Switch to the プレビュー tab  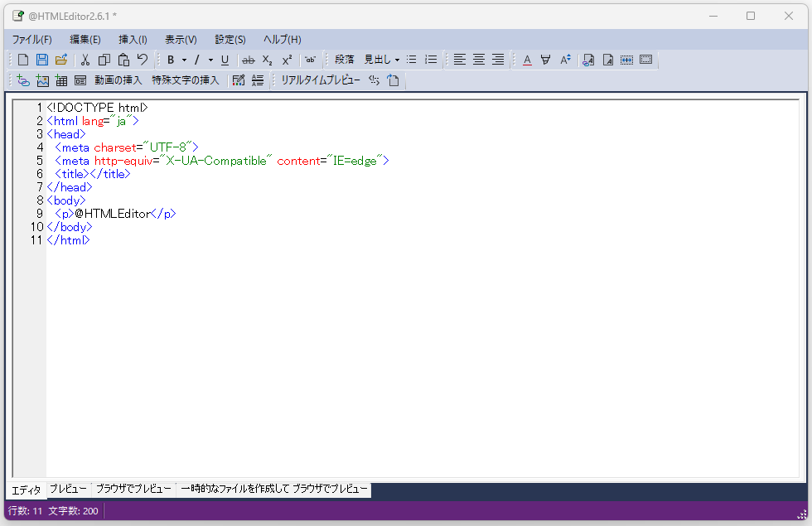pyautogui.click(x=68, y=489)
